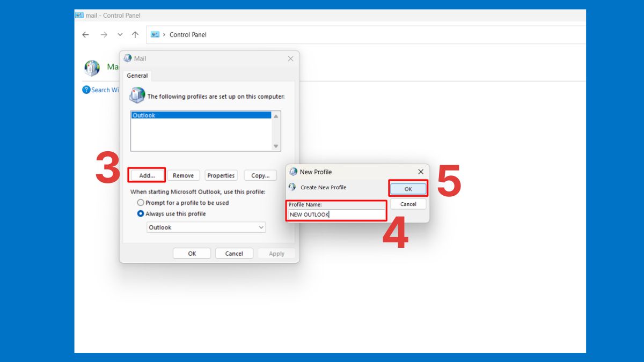Click Cancel in New Profile dialog
Image resolution: width=644 pixels, height=362 pixels.
408,204
